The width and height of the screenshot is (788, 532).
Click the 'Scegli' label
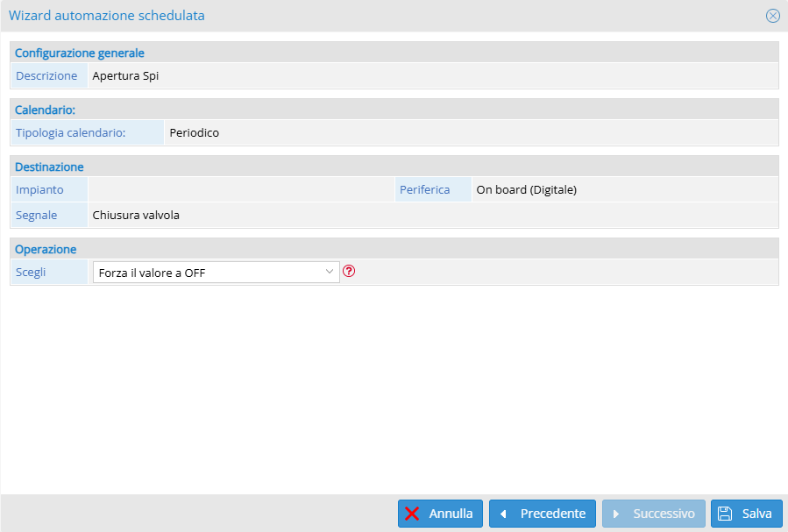[31, 272]
